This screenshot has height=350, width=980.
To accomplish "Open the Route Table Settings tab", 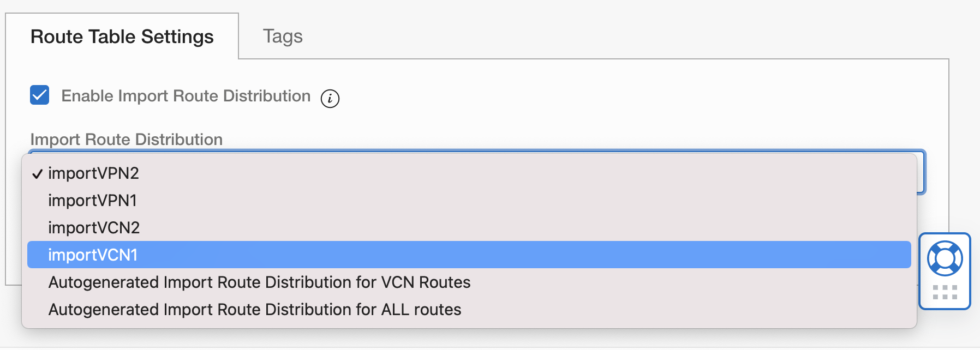I will (122, 37).
